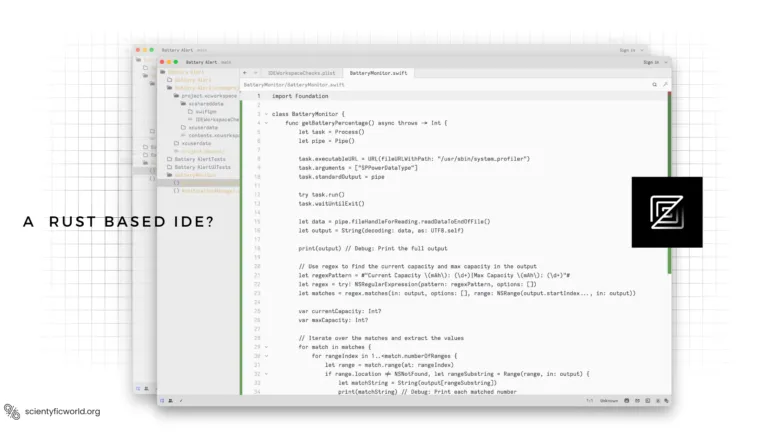The image size is (768, 432).
Task: Toggle the project panel icon in status bar
Action: (x=162, y=401)
